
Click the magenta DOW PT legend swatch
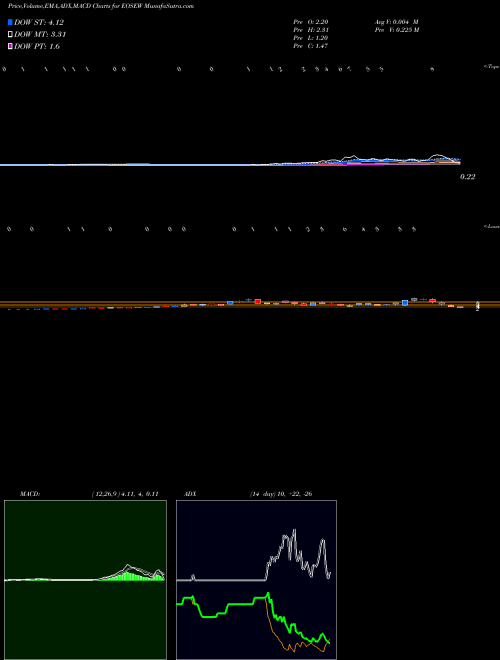(10, 46)
